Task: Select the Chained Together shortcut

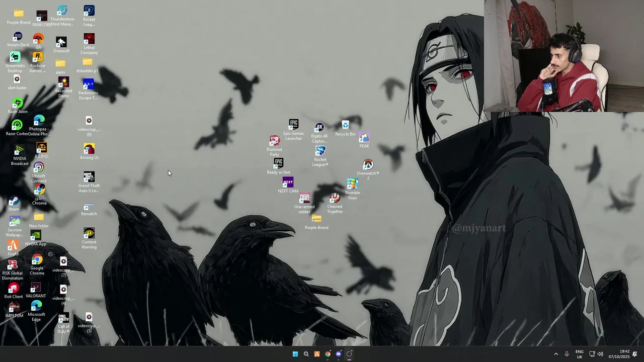Action: coord(335,203)
